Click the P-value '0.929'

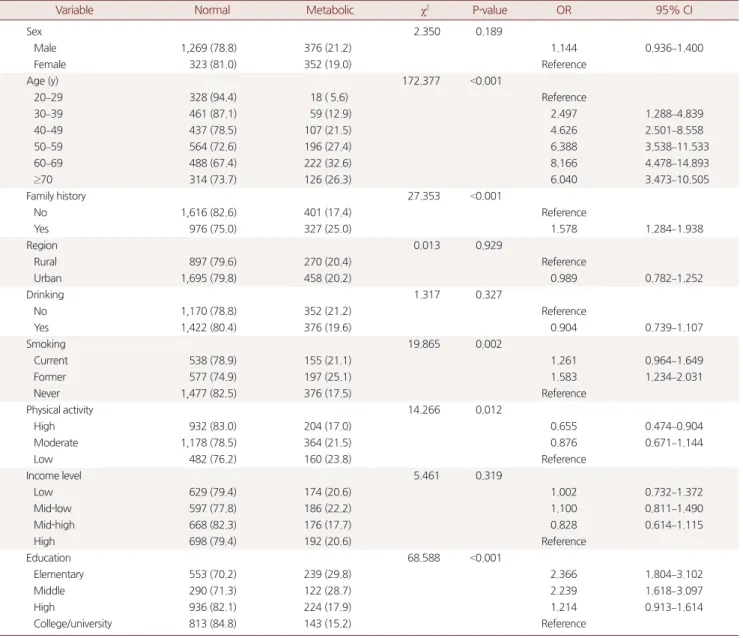click(x=489, y=245)
